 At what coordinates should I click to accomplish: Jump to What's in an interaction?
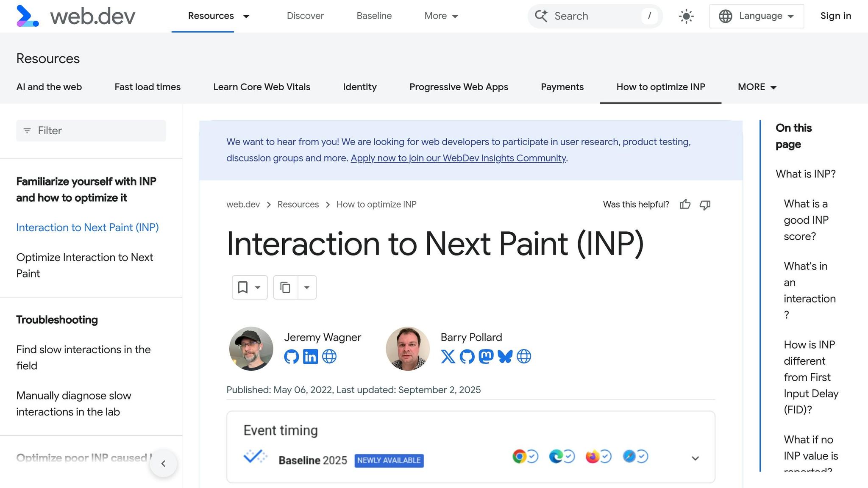pos(810,291)
